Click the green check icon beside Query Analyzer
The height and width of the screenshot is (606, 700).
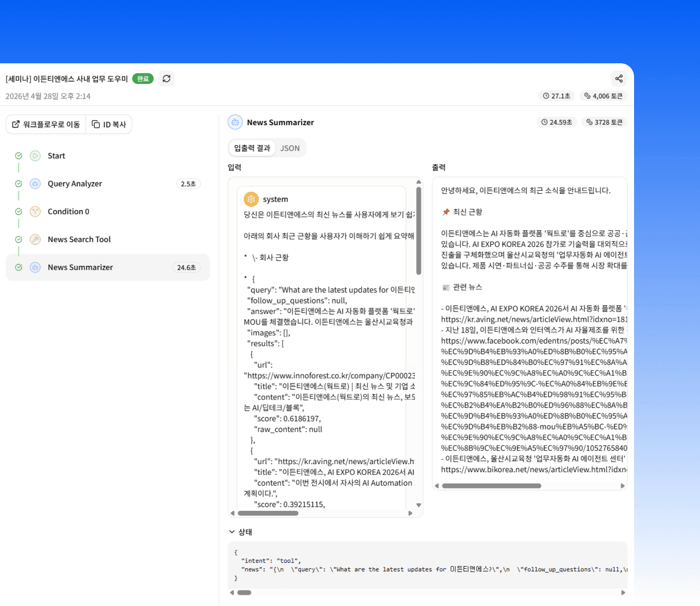point(18,184)
